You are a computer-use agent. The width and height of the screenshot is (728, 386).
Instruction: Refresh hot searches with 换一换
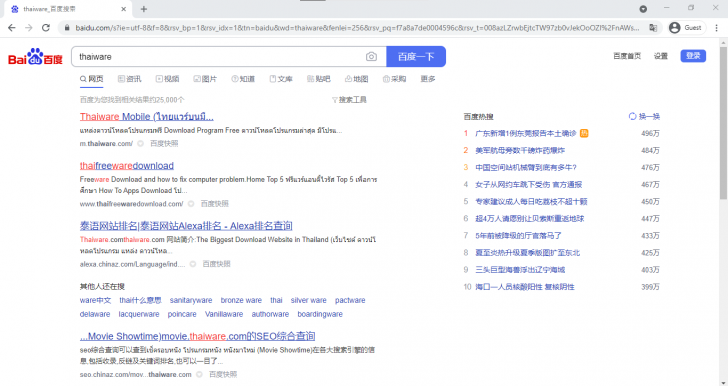tap(644, 117)
